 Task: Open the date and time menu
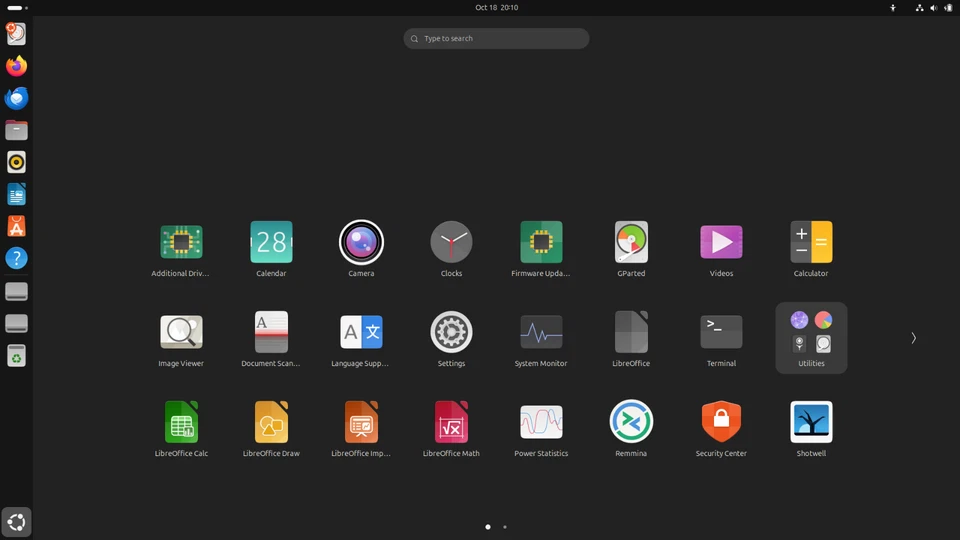pyautogui.click(x=497, y=7)
